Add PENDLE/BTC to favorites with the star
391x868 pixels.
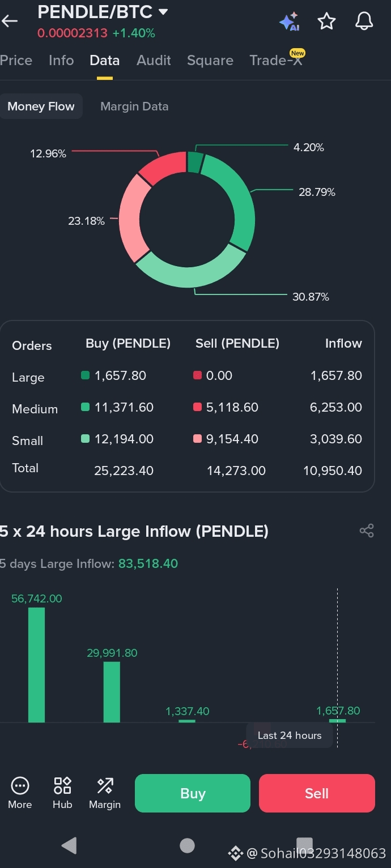point(327,22)
